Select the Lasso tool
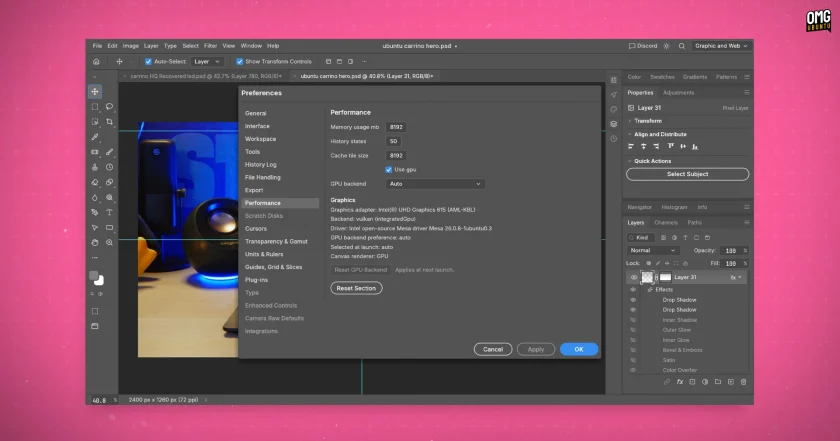The image size is (840, 441). click(109, 107)
